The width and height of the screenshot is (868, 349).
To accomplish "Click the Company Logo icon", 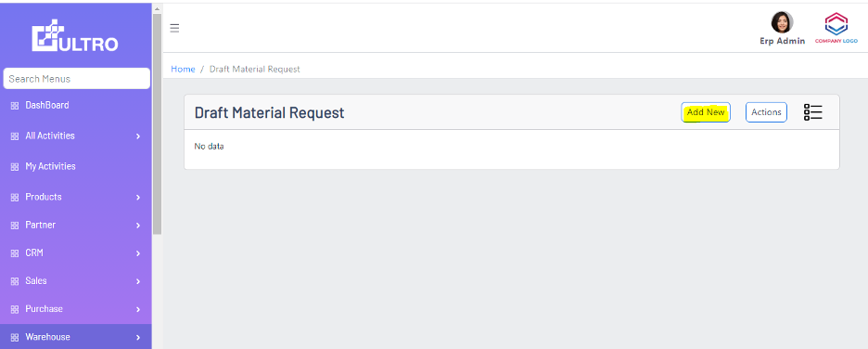I will pos(836,28).
